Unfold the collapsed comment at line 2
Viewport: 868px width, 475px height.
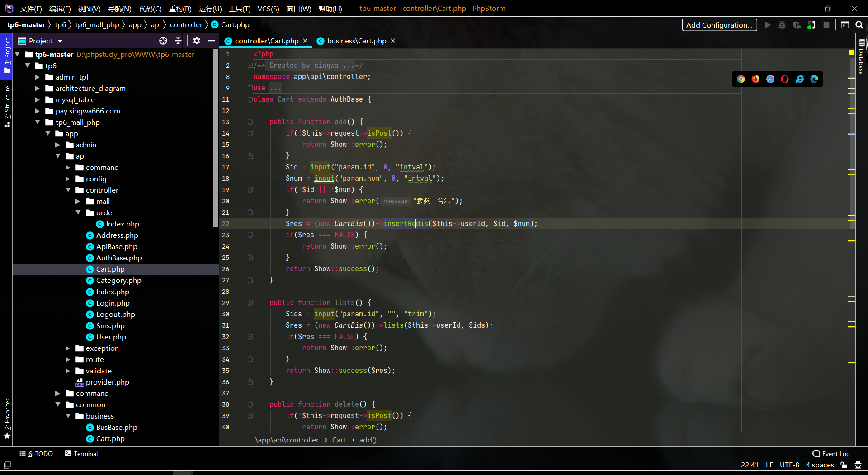(x=250, y=66)
